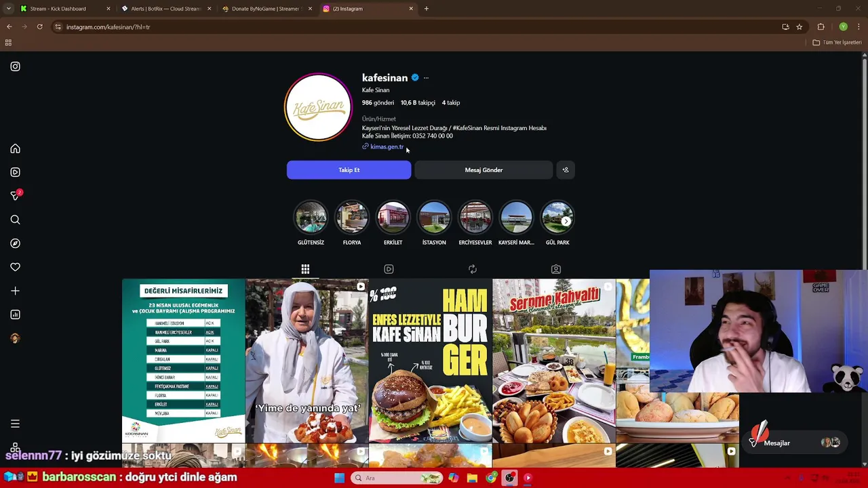Open the 'Yime de yanında yat' reel post
Image resolution: width=868 pixels, height=488 pixels.
point(307,361)
